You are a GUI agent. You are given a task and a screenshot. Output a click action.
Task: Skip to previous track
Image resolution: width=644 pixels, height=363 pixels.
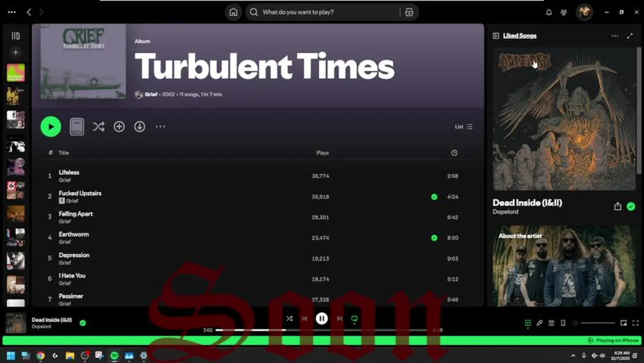click(x=304, y=319)
